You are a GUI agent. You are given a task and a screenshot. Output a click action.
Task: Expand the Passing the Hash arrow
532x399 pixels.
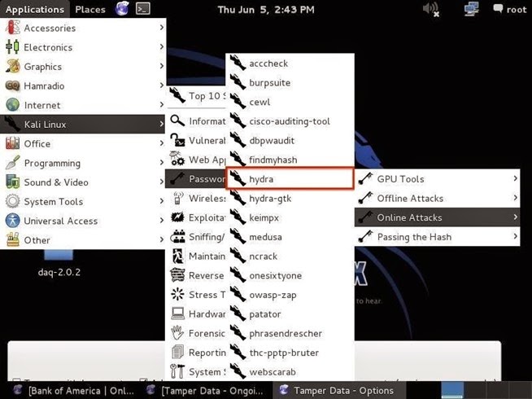[516, 236]
